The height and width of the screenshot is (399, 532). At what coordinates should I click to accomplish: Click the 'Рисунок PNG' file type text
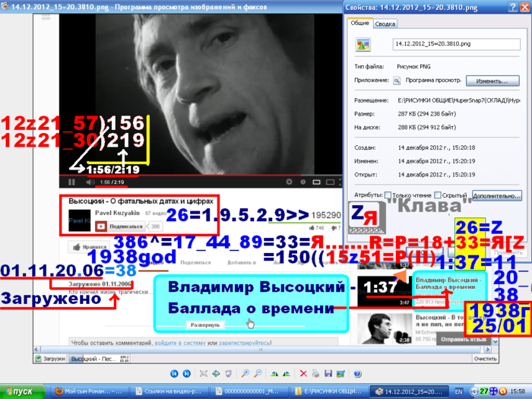point(413,67)
